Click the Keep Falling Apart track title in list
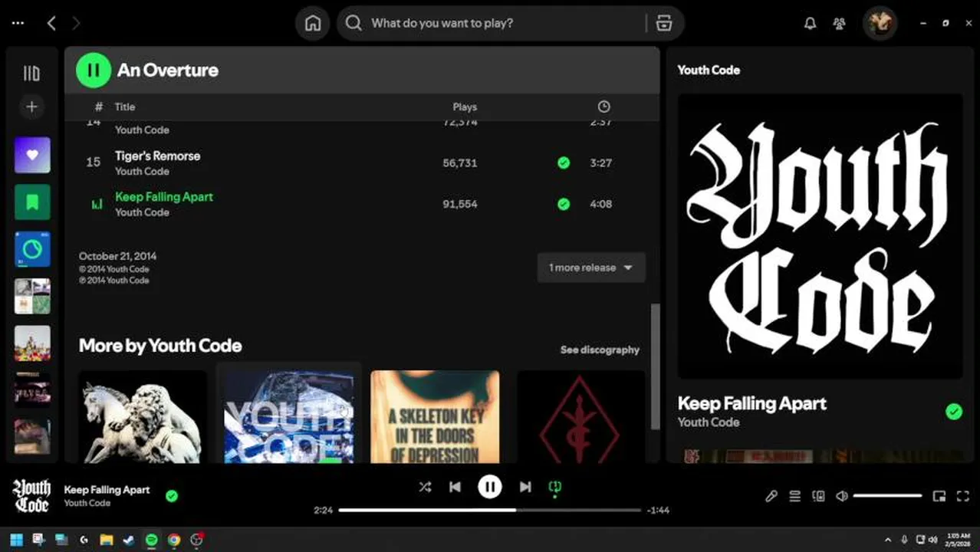The width and height of the screenshot is (980, 552). [164, 196]
